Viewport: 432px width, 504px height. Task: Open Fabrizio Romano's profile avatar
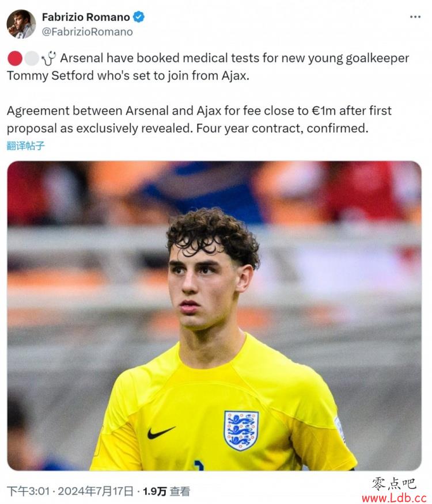pos(21,24)
